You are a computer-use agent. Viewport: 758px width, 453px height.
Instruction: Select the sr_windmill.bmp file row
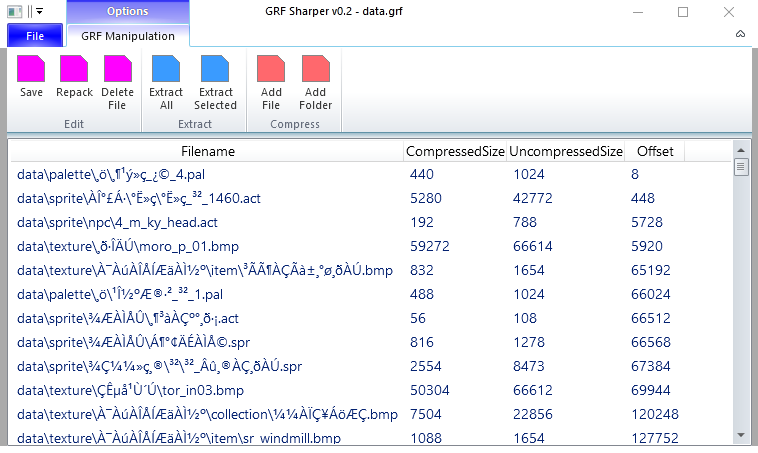click(370, 437)
